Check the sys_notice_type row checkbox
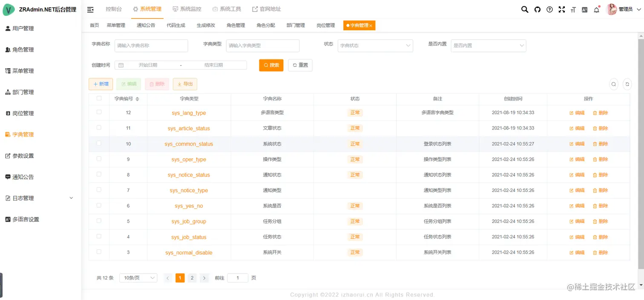This screenshot has height=300, width=644. [x=99, y=189]
